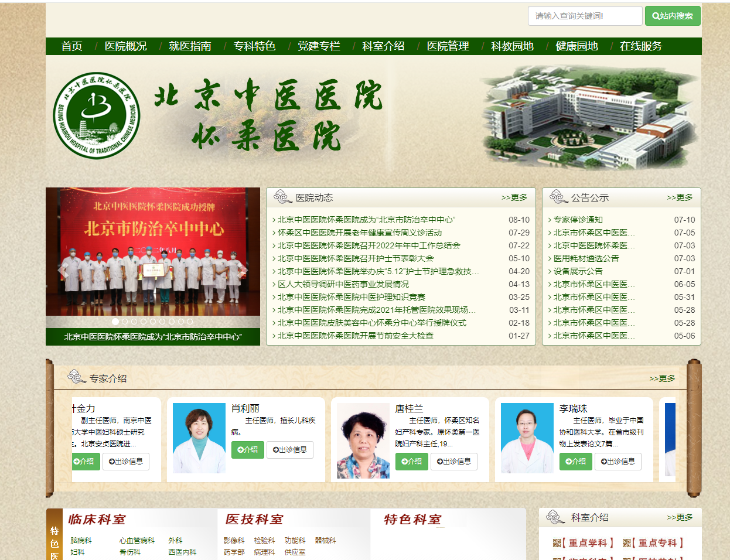This screenshot has width=730, height=560.
Task: Click 科室介绍 in the green navigation bar
Action: pyautogui.click(x=383, y=46)
